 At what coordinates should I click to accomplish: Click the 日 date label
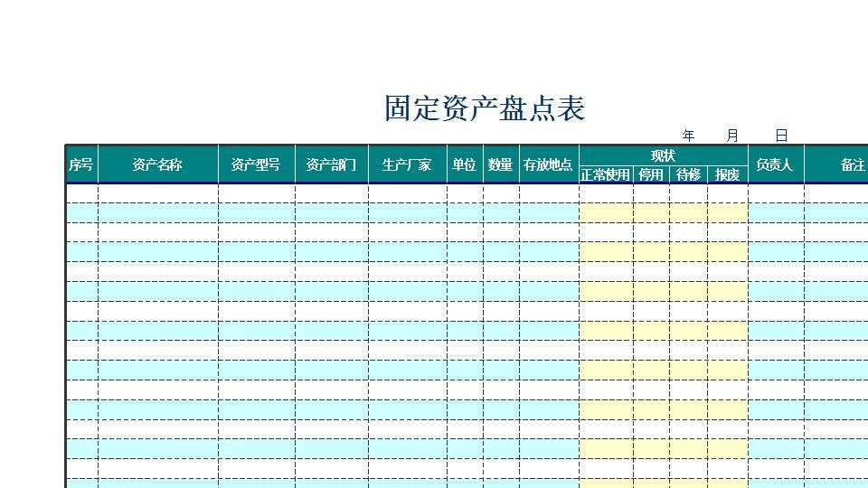[781, 136]
